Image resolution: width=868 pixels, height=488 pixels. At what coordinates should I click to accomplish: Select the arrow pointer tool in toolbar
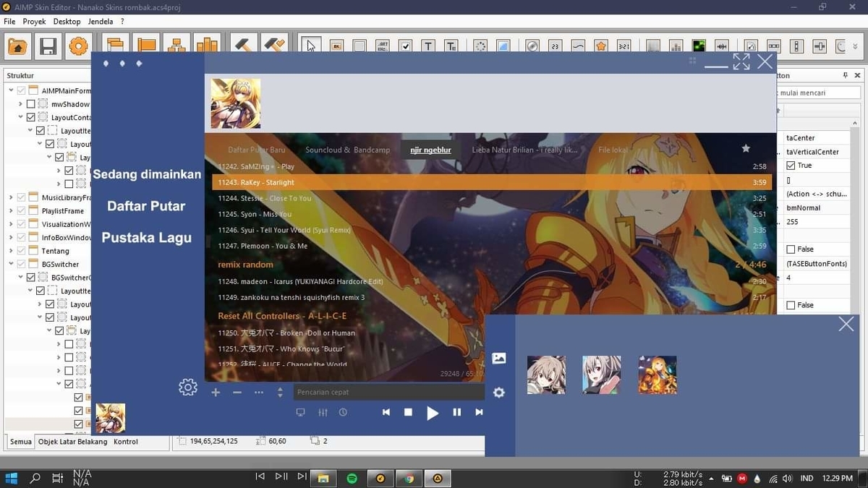click(311, 46)
